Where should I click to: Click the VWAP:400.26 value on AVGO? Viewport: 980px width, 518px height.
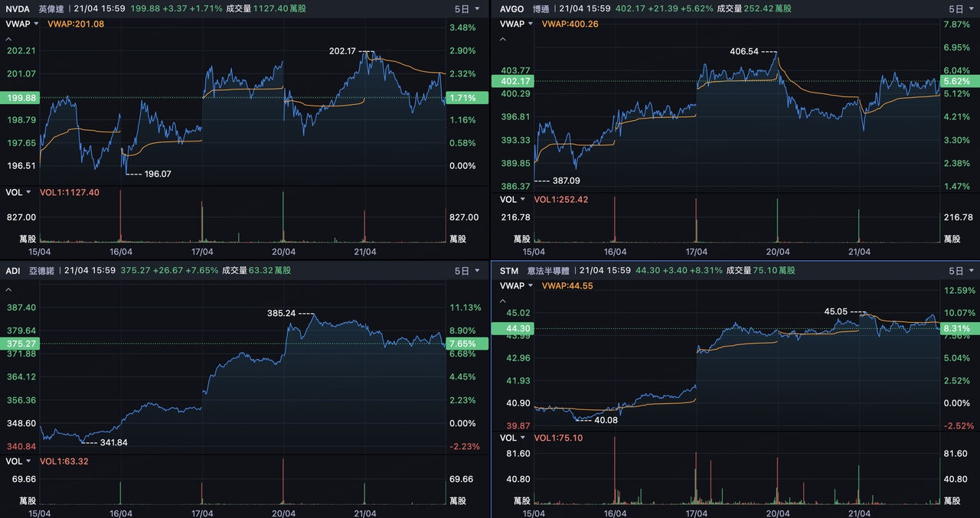point(570,24)
